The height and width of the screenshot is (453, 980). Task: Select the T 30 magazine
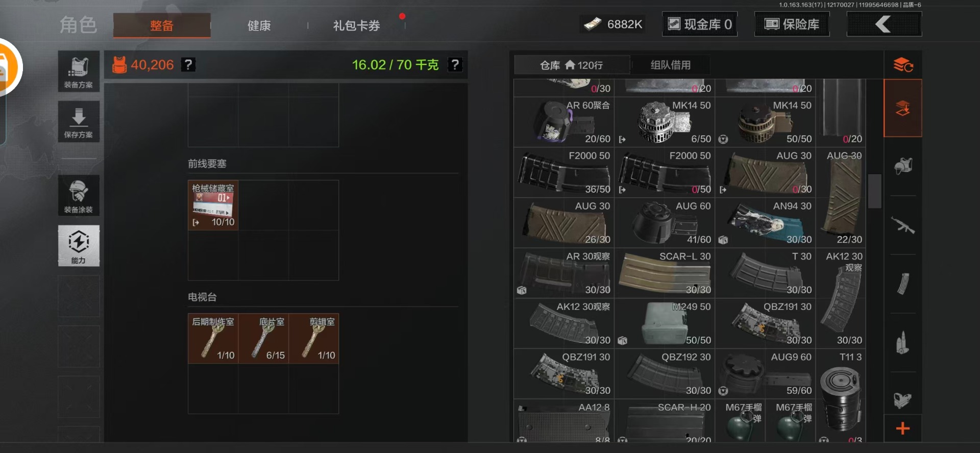click(765, 273)
